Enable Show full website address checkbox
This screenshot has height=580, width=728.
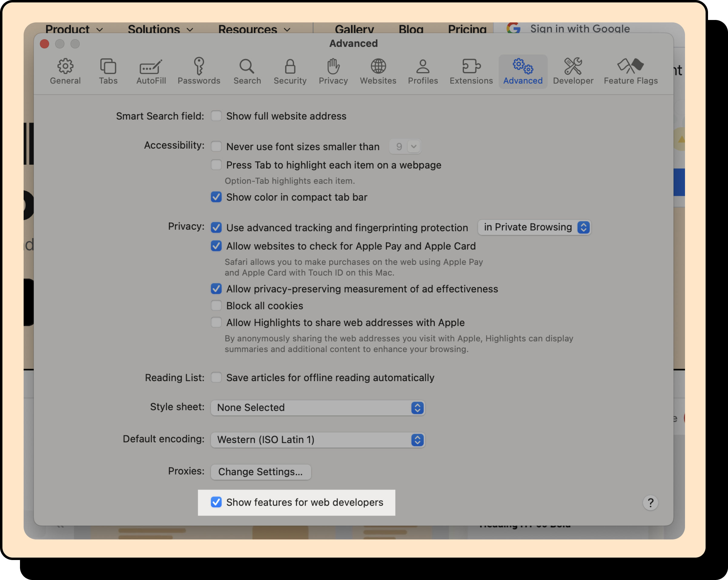coord(216,116)
